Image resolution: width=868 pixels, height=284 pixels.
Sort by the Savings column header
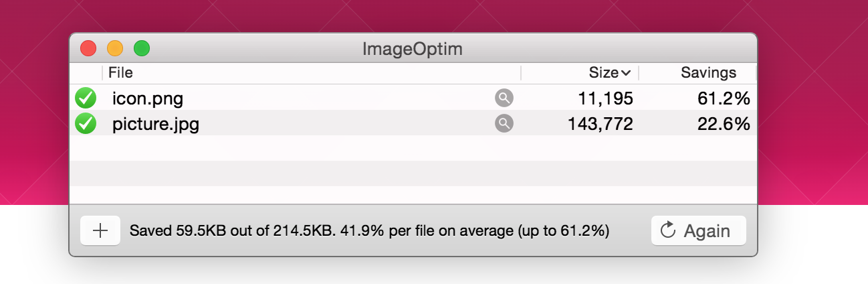pyautogui.click(x=708, y=73)
